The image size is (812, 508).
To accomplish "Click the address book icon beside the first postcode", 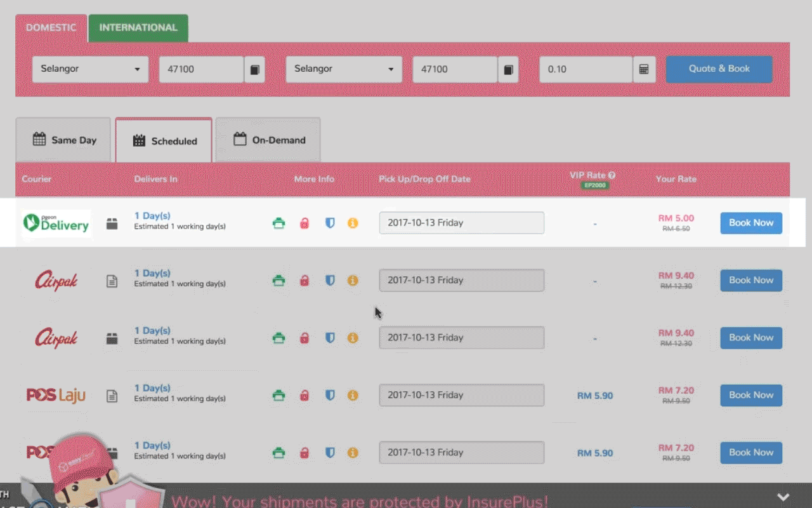I will tap(254, 69).
